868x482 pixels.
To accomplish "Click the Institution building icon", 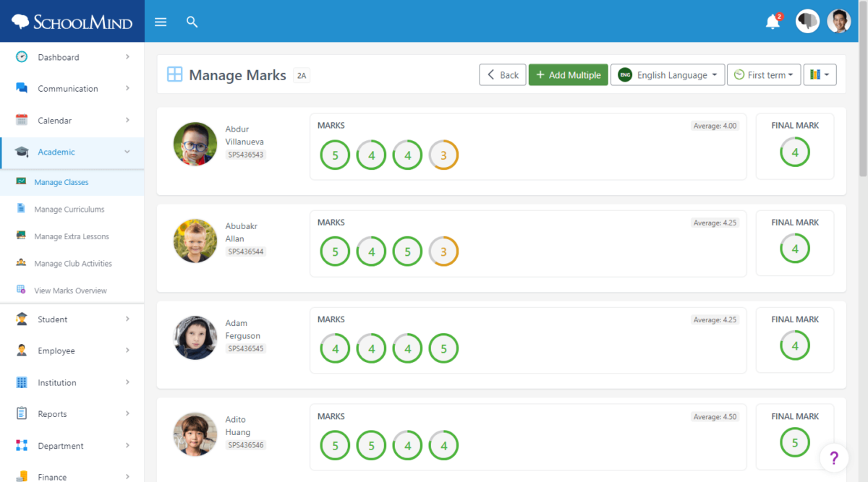I will [22, 382].
